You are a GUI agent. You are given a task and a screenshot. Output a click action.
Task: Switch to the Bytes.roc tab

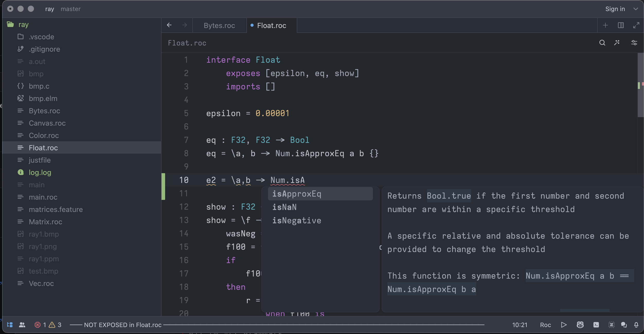coord(219,25)
